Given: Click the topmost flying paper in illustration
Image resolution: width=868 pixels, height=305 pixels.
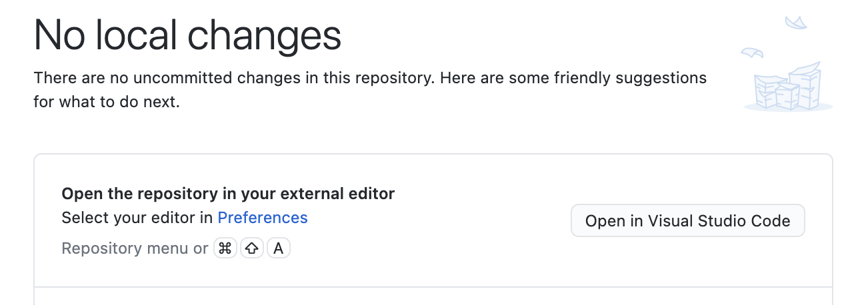Looking at the screenshot, I should (796, 23).
